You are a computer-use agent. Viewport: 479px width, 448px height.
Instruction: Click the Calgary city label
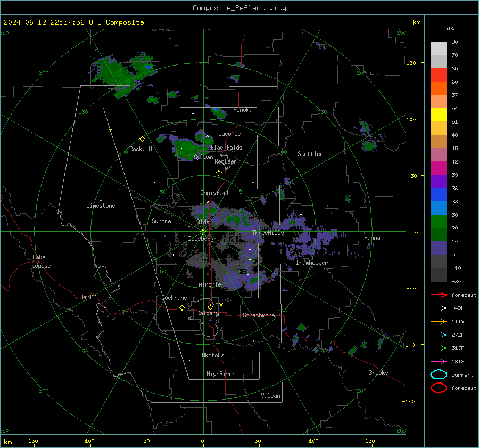(x=208, y=313)
